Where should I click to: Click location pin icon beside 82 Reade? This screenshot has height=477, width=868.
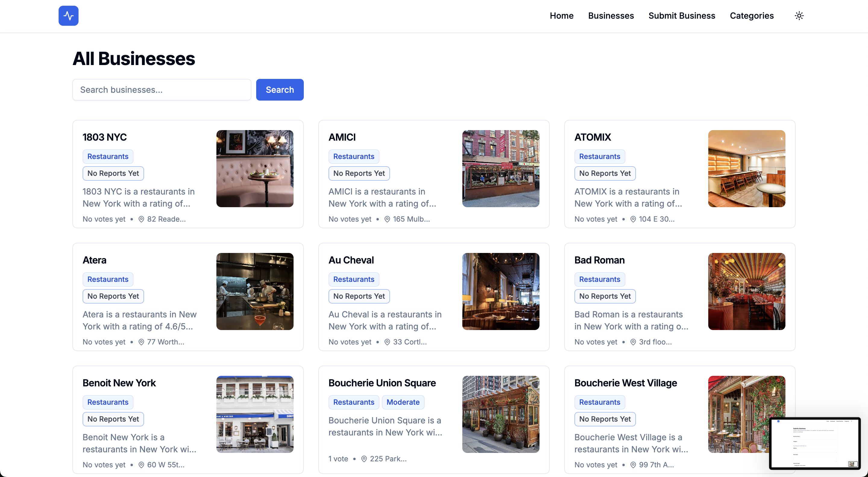(142, 220)
